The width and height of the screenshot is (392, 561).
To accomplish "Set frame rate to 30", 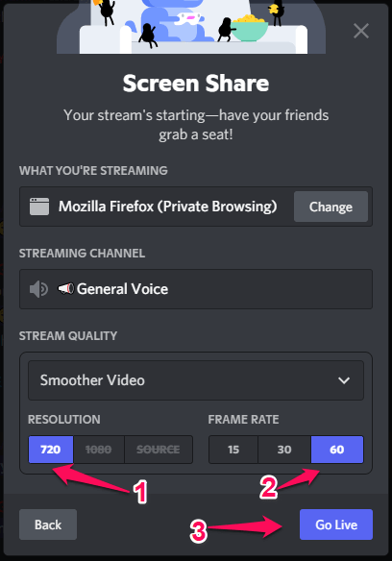I will pyautogui.click(x=284, y=450).
